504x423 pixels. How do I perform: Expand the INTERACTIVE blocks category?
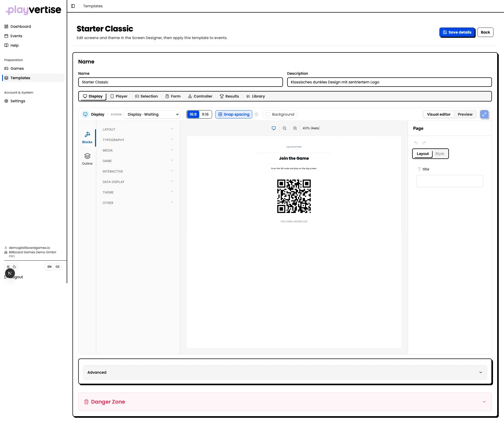click(138, 171)
